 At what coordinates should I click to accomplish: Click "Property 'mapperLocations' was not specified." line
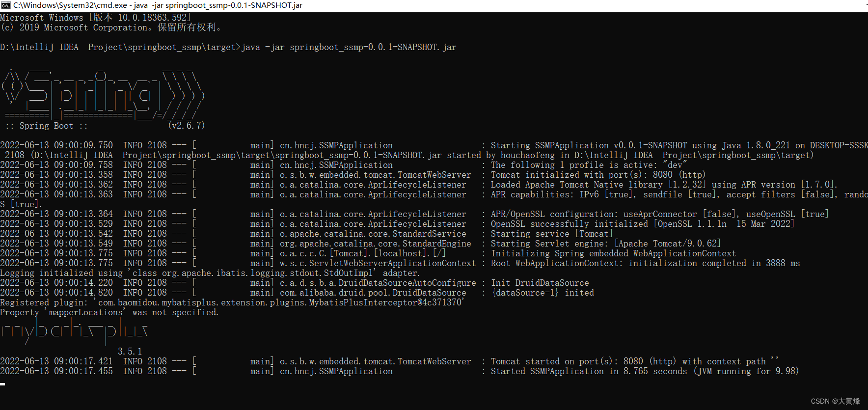pyautogui.click(x=109, y=312)
